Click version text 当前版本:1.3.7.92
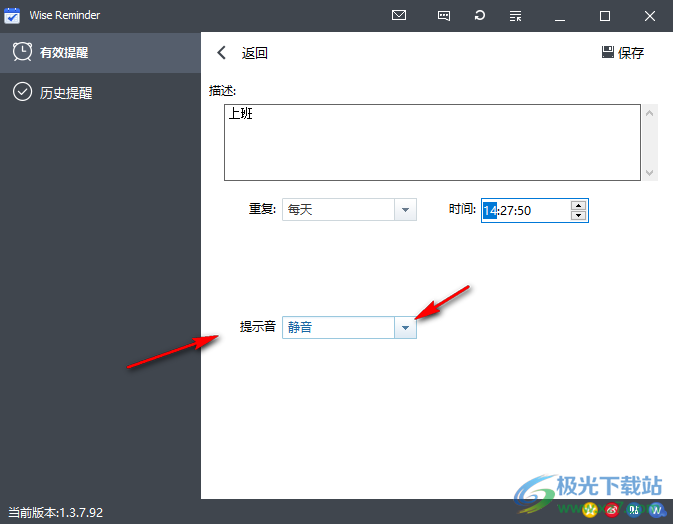 (x=56, y=512)
